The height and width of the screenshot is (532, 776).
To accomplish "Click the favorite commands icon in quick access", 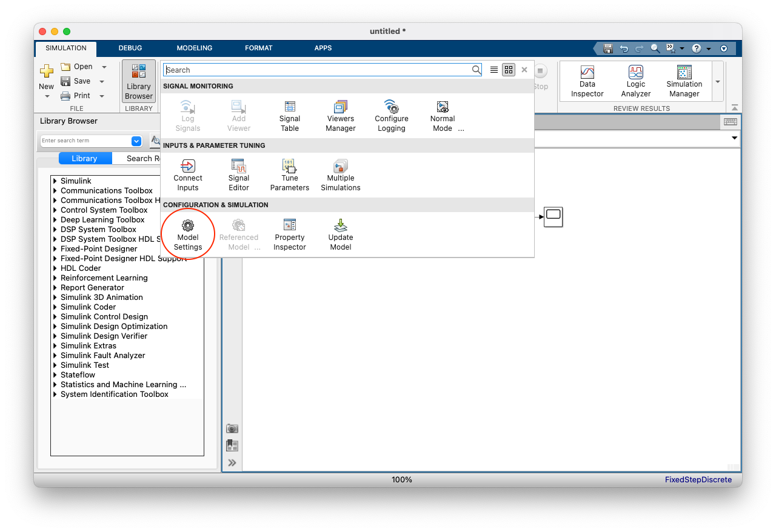I will pos(671,48).
